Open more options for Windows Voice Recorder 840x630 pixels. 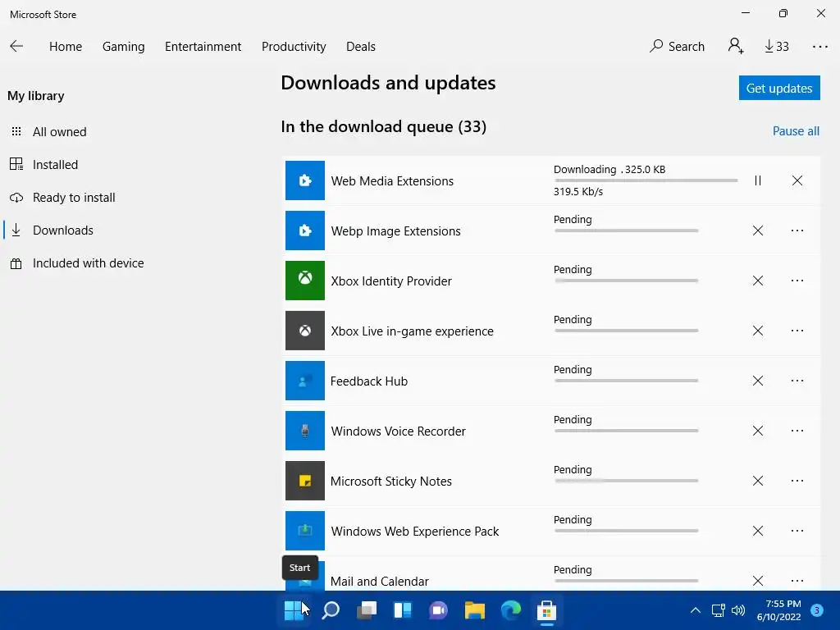pyautogui.click(x=797, y=431)
